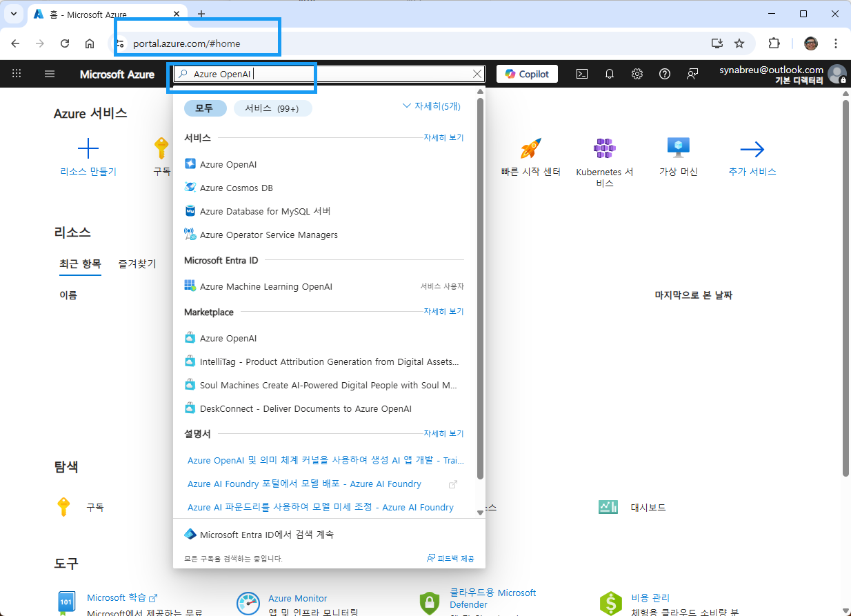The image size is (851, 616).
Task: Click 자세히 보기 for Marketplace section
Action: pyautogui.click(x=443, y=312)
